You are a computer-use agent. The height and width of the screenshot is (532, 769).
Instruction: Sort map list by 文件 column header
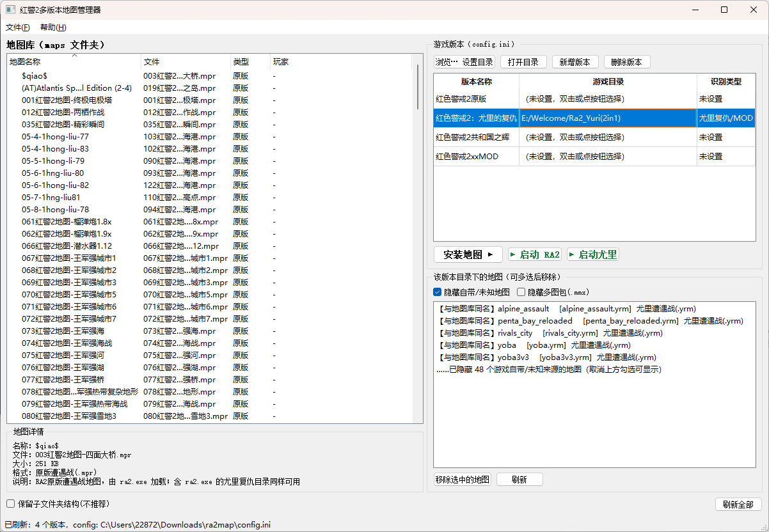click(186, 62)
